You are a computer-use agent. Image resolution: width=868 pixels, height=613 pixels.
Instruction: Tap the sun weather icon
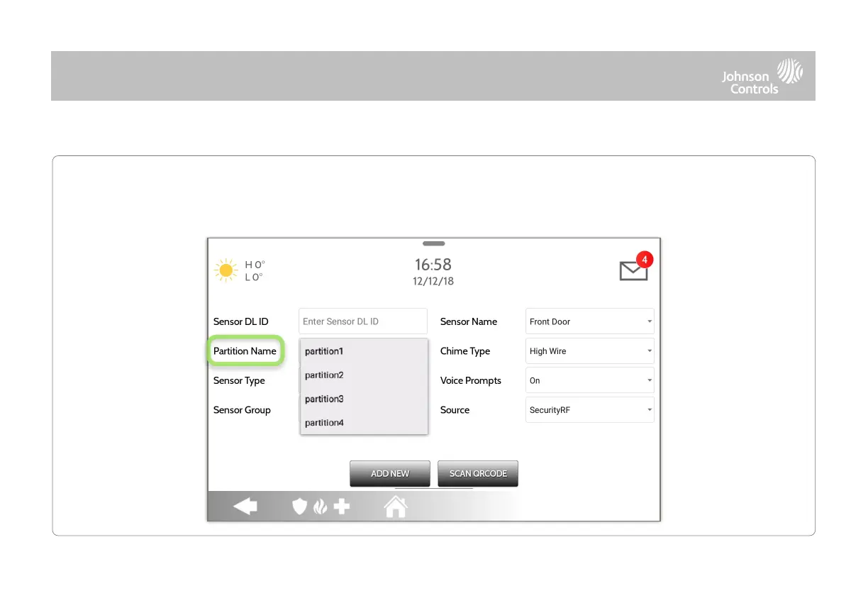tap(227, 270)
